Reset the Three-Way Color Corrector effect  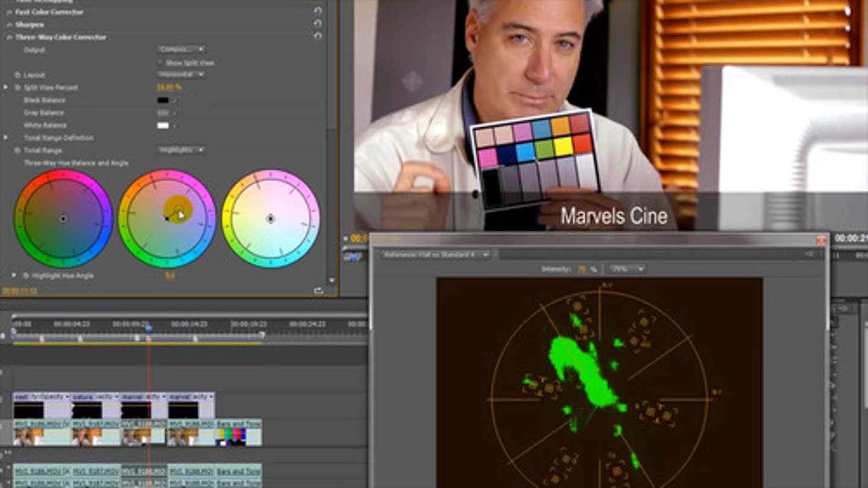[318, 36]
